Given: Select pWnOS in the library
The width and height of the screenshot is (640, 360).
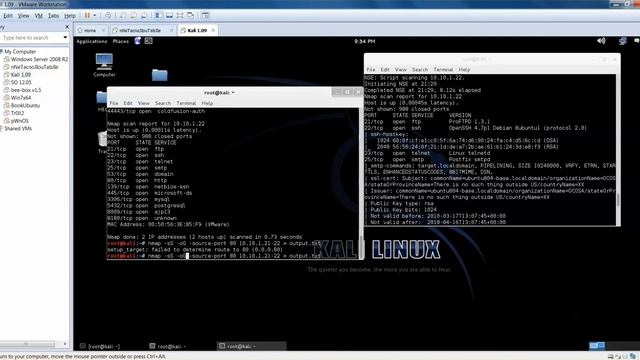Looking at the screenshot, I should tap(19, 121).
